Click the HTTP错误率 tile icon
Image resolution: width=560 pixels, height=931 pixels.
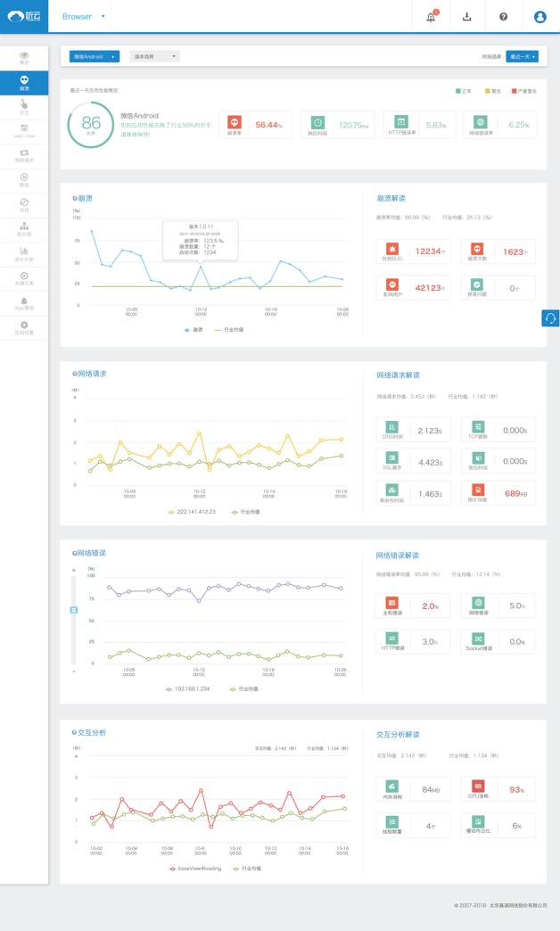coord(401,124)
